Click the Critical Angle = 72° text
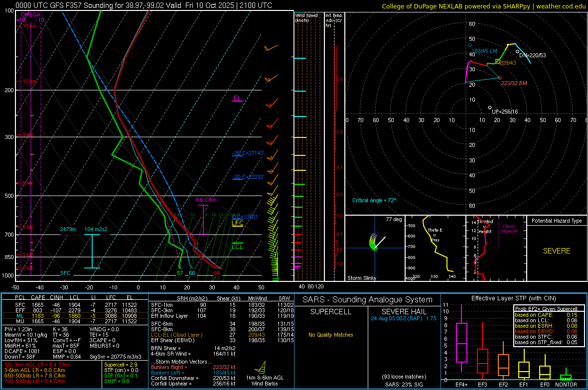This screenshot has width=588, height=390. 374,200
